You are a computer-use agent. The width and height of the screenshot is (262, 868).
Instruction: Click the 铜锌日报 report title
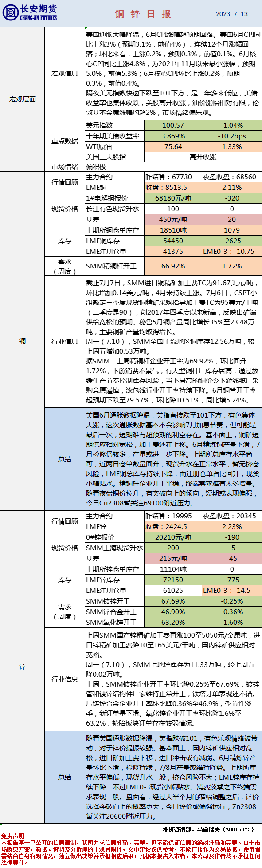143,14
